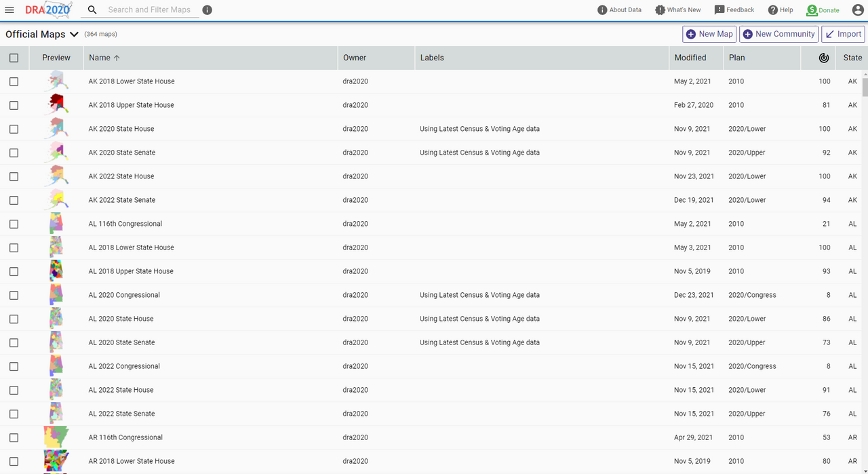Image resolution: width=868 pixels, height=474 pixels.
Task: Open search info icon
Action: pos(208,10)
